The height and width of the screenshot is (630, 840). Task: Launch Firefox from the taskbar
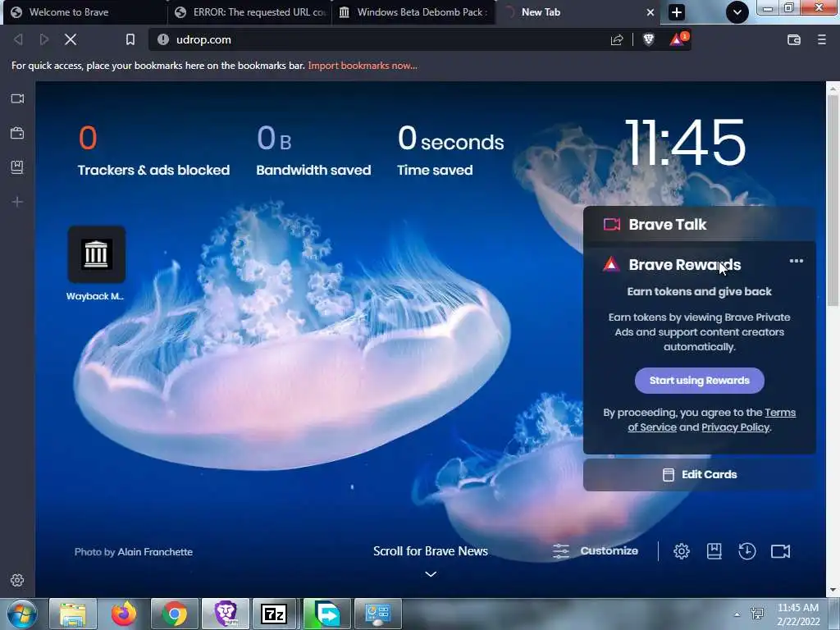tap(124, 614)
